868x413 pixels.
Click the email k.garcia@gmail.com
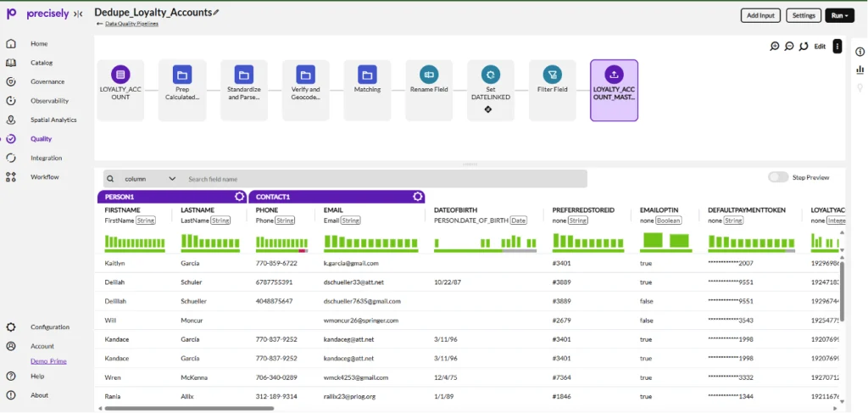coord(351,264)
